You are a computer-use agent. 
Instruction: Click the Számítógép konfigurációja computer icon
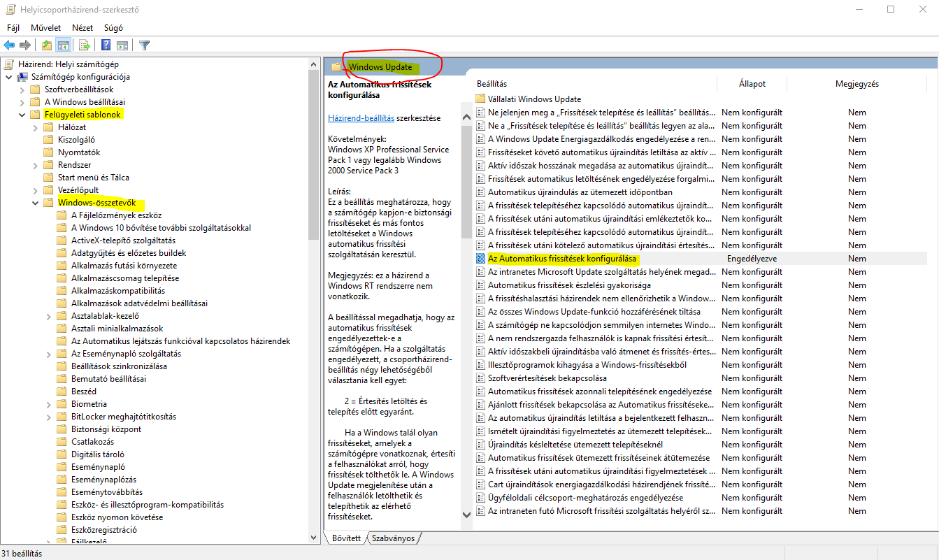[22, 77]
